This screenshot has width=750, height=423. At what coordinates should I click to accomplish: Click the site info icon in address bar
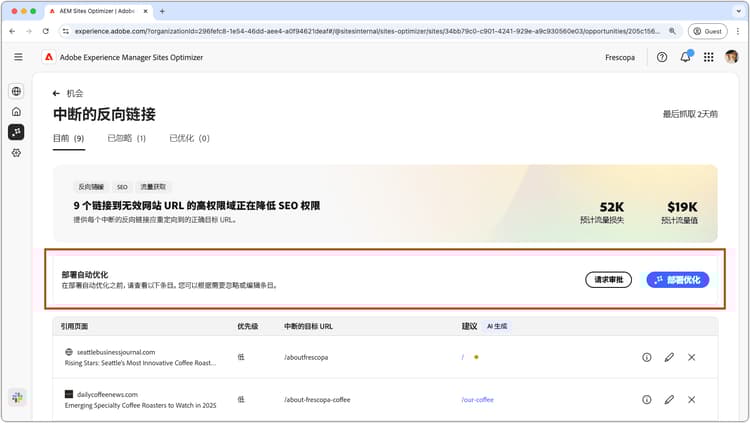(66, 31)
